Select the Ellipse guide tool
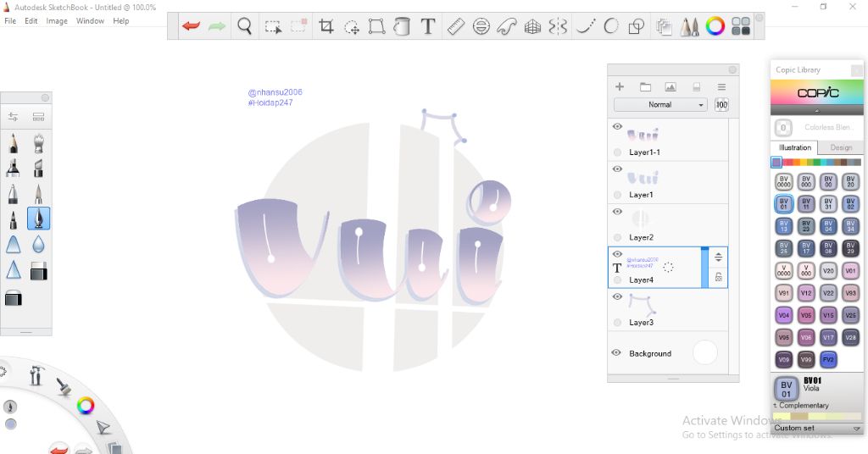This screenshot has height=454, width=868. [x=481, y=26]
